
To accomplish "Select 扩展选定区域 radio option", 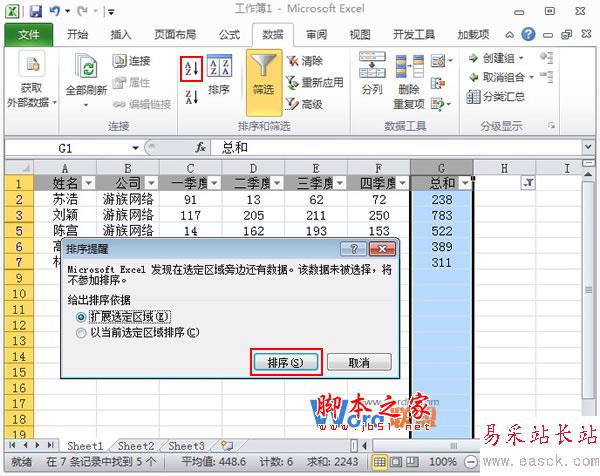I will pyautogui.click(x=81, y=317).
